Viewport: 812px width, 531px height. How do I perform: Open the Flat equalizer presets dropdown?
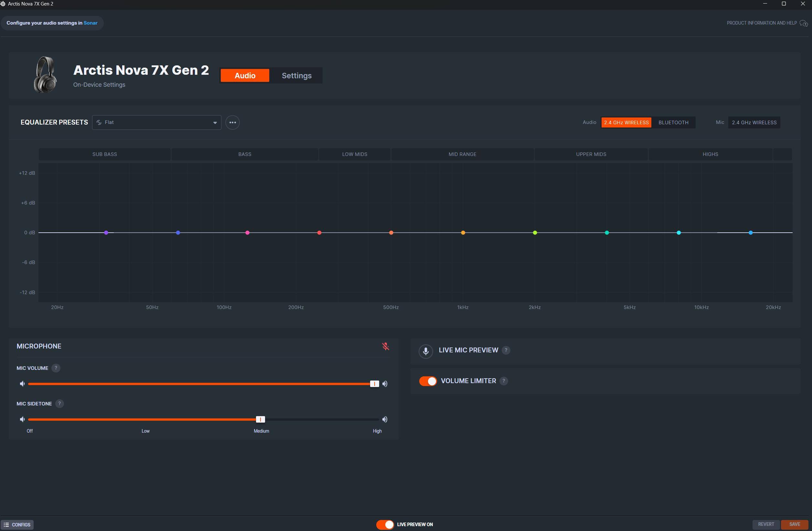pos(156,122)
